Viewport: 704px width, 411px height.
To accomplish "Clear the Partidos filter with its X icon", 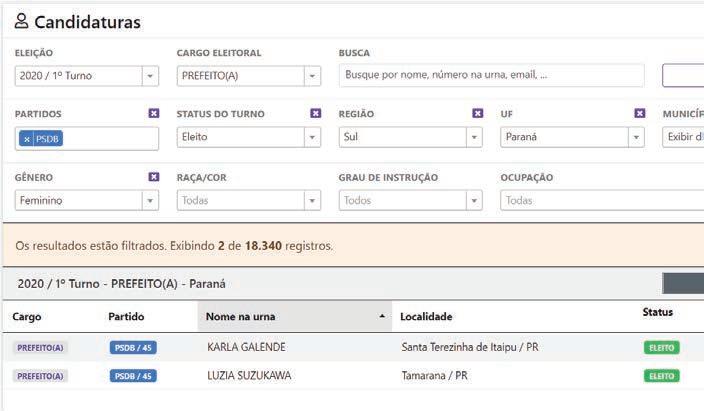I will [x=153, y=114].
